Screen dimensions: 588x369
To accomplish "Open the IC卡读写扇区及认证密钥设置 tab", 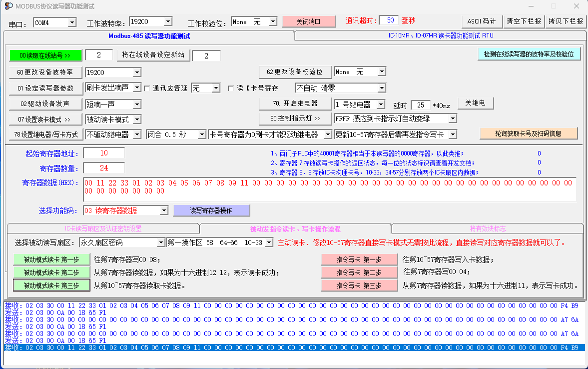I will click(103, 228).
